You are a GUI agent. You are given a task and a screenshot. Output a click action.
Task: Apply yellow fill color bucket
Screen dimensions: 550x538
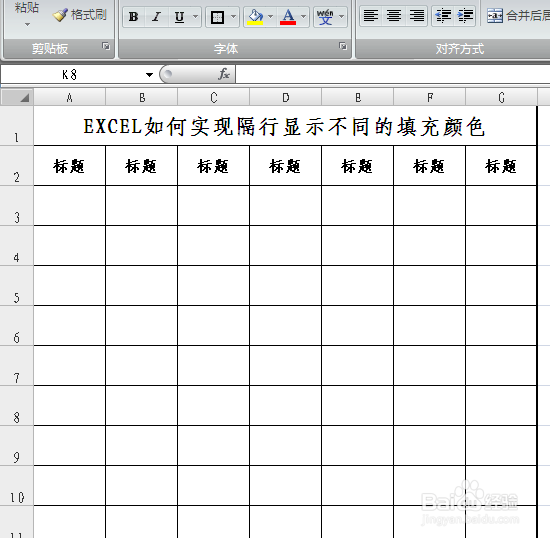[255, 16]
